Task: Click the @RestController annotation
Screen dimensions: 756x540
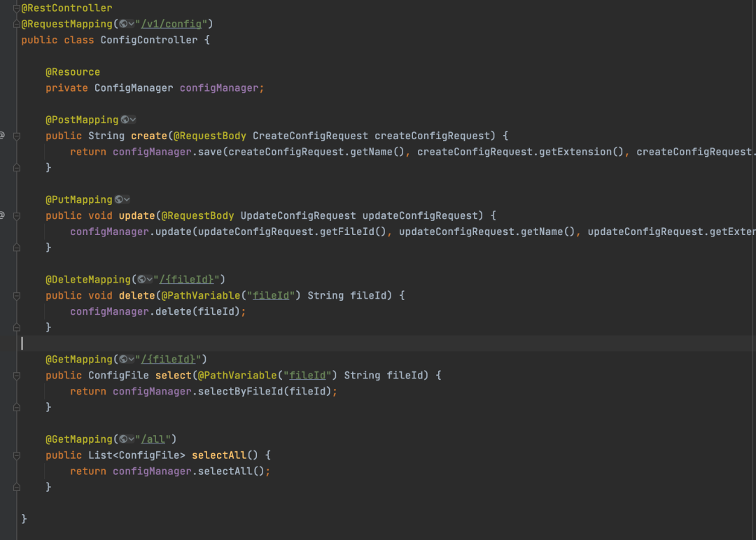Action: (x=66, y=8)
